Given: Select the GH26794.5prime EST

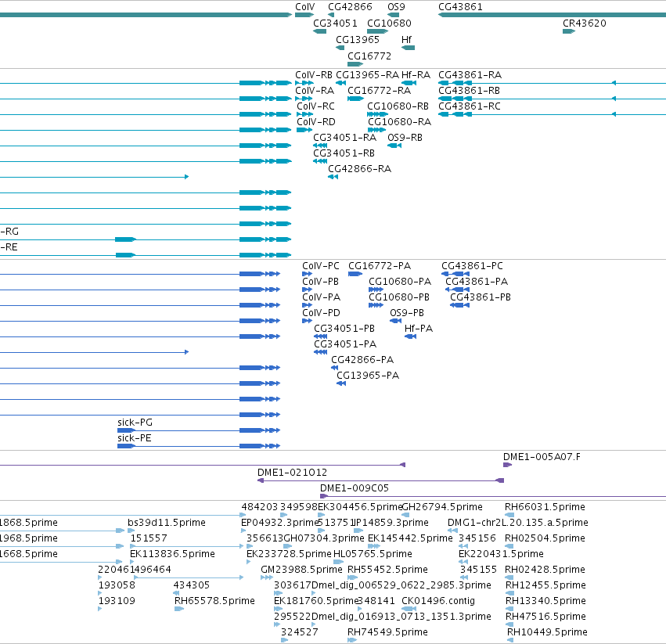Looking at the screenshot, I should coord(405,515).
